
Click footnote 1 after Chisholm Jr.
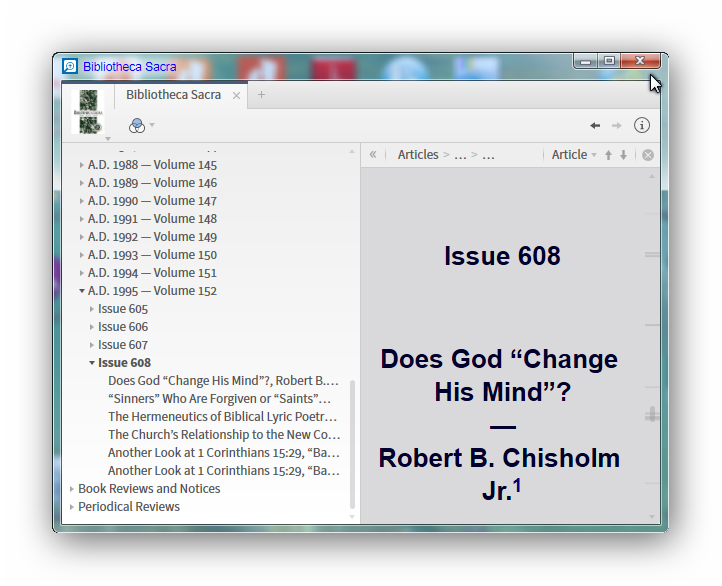point(517,485)
